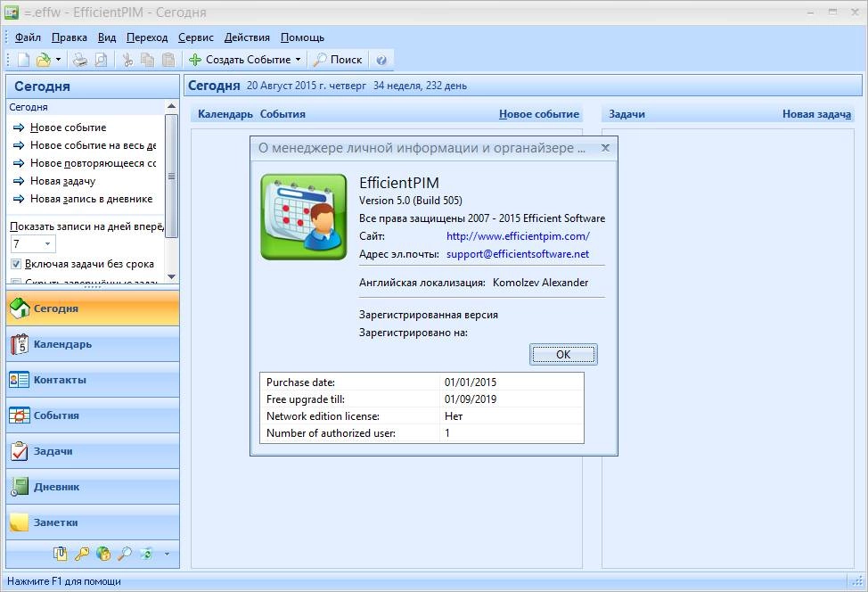
Task: Click the support@efficientsoftware.net email link
Action: click(x=518, y=253)
